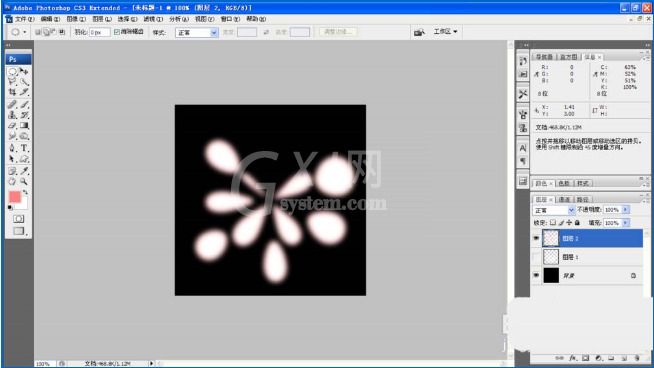The height and width of the screenshot is (368, 654).
Task: Select the Elliptical Marquee tool
Action: pyautogui.click(x=13, y=71)
